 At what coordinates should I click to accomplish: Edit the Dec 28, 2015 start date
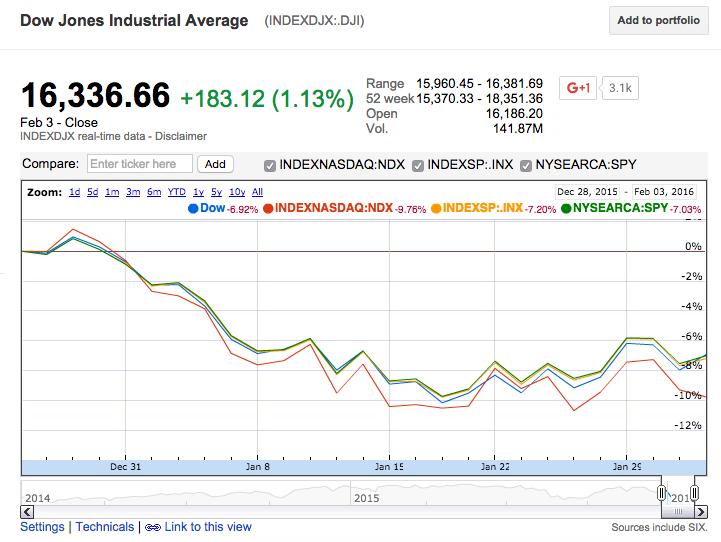point(587,192)
